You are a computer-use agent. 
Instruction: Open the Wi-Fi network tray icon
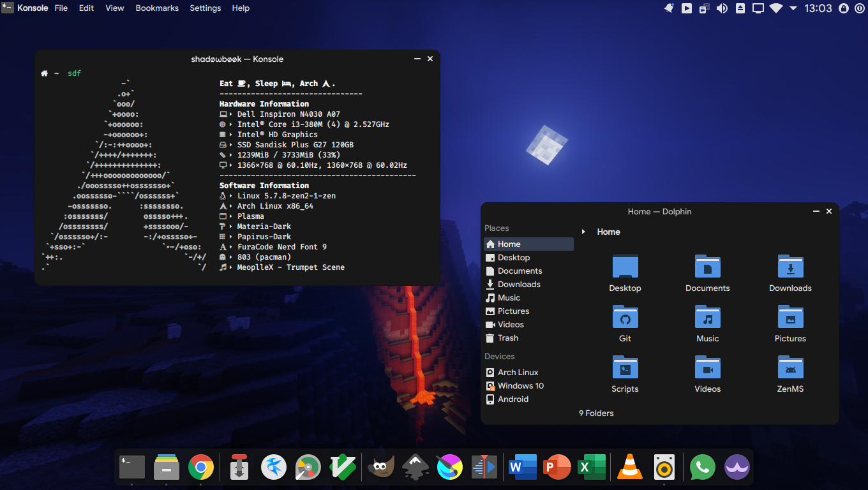[x=776, y=8]
